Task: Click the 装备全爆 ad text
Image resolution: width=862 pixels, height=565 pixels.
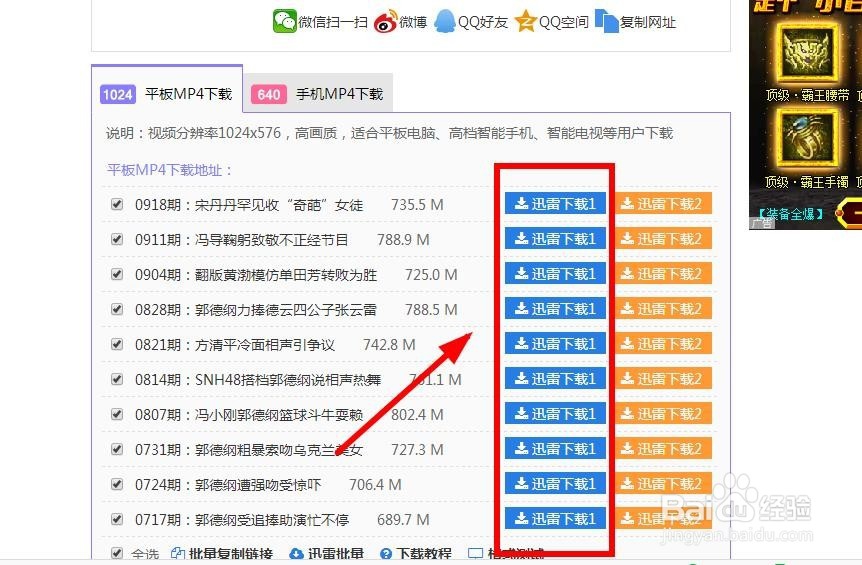Action: (789, 214)
